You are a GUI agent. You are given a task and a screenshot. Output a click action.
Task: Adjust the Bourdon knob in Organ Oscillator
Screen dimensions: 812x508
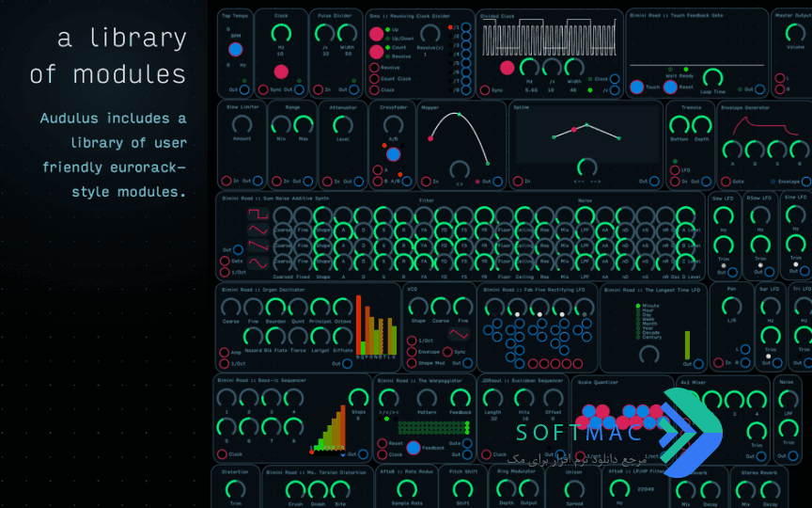(275, 308)
